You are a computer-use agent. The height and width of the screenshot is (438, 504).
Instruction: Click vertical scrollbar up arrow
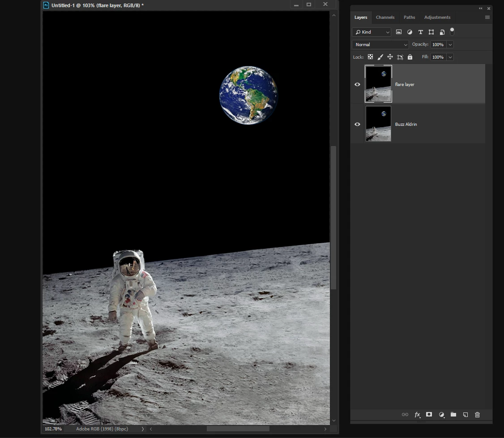point(333,15)
